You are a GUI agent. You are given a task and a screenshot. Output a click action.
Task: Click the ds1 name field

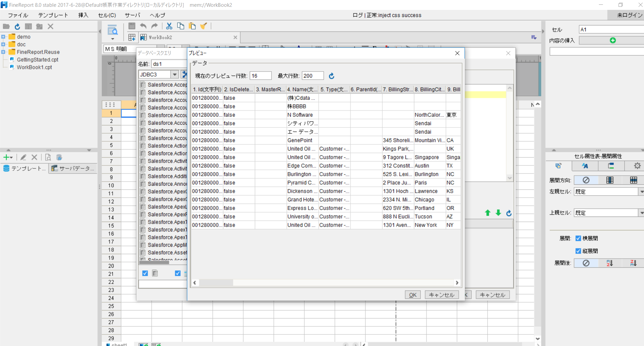[x=169, y=64]
